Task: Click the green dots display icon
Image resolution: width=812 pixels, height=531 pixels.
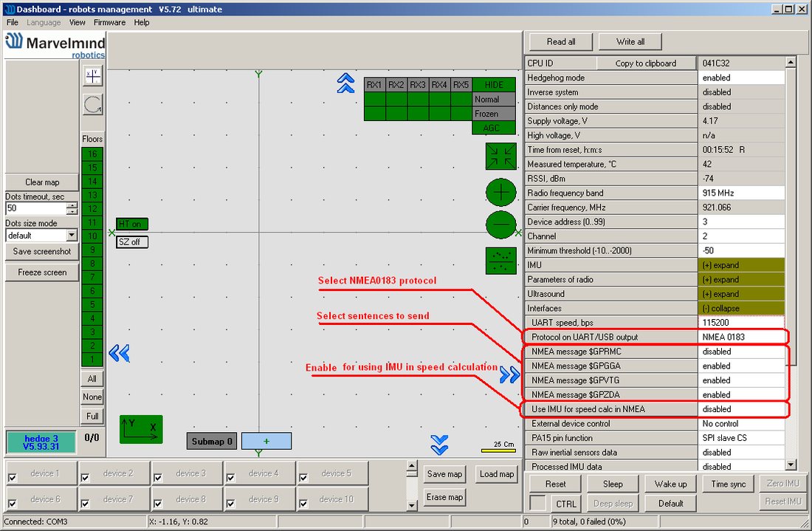Action: (500, 261)
